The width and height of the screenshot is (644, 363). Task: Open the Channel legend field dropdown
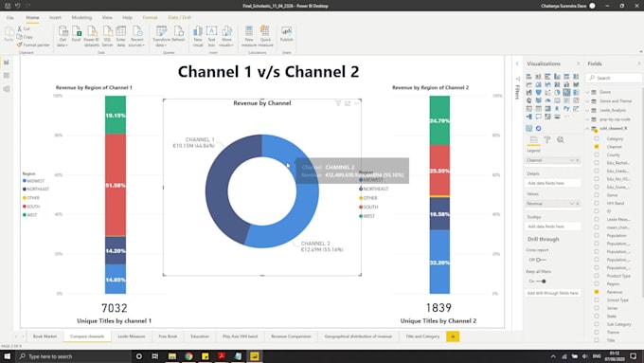tap(571, 160)
